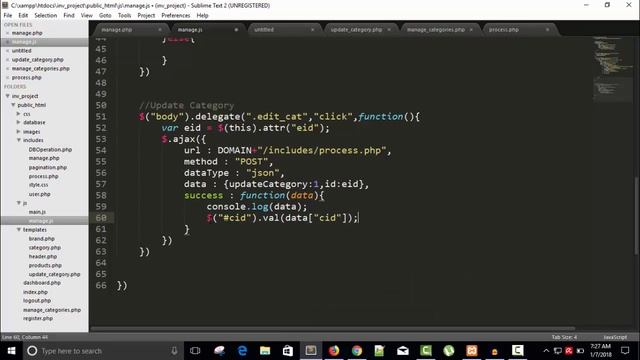
Task: Close manage.js in the Open Files list
Action: (7, 42)
